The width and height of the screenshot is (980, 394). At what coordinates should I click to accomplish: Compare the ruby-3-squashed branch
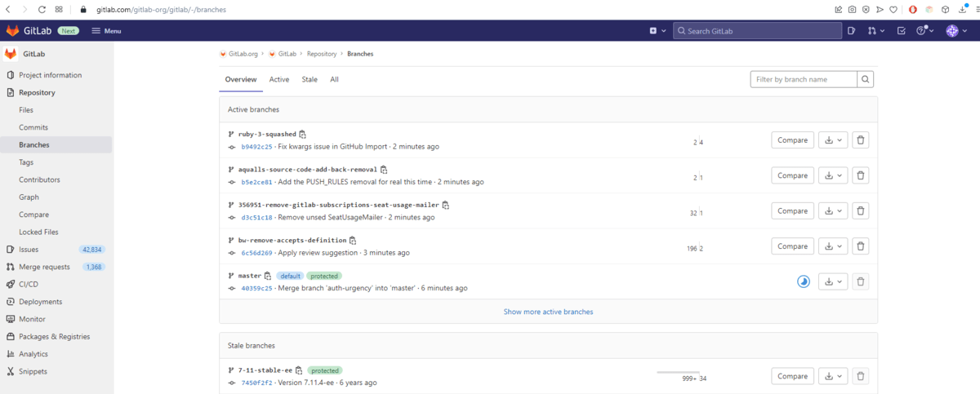click(792, 140)
